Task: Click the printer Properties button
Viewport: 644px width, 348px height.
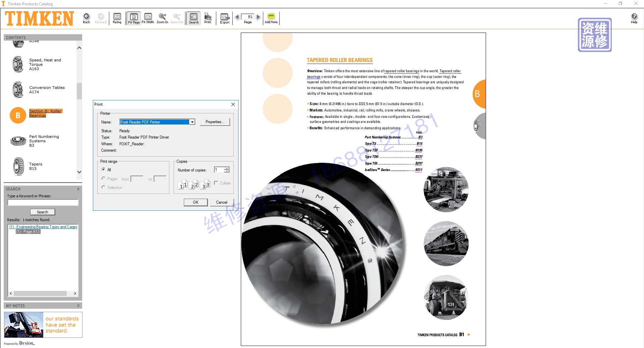Action: 215,122
